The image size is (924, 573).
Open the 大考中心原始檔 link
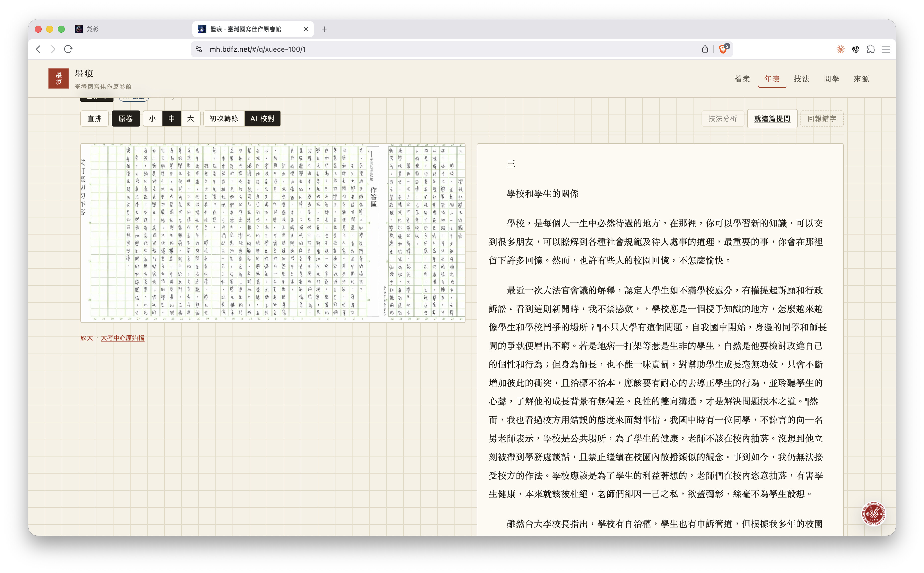(x=122, y=338)
